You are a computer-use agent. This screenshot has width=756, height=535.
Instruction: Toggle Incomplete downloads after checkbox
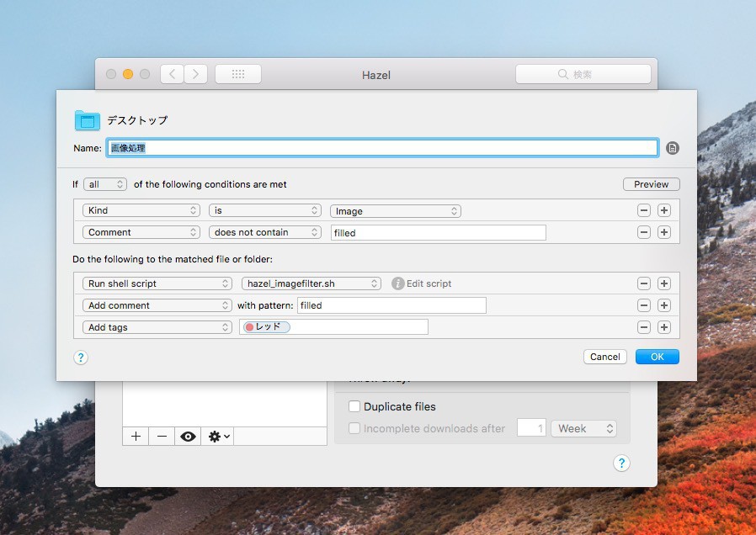[354, 428]
